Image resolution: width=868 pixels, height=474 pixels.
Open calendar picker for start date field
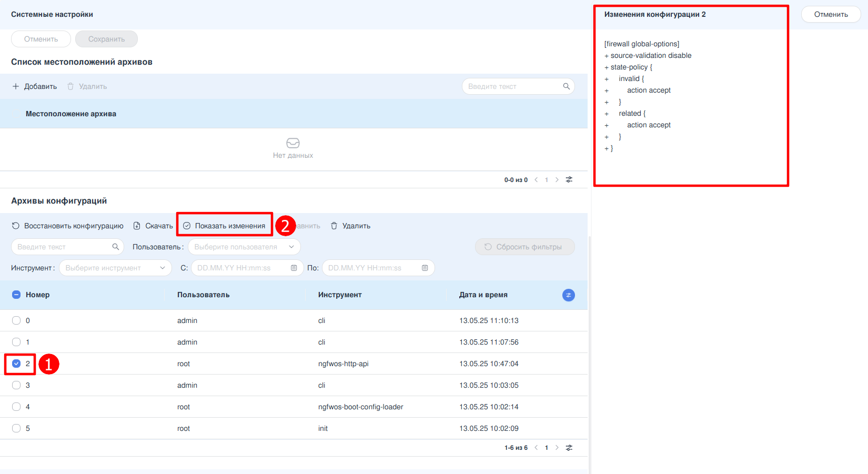[x=294, y=268]
